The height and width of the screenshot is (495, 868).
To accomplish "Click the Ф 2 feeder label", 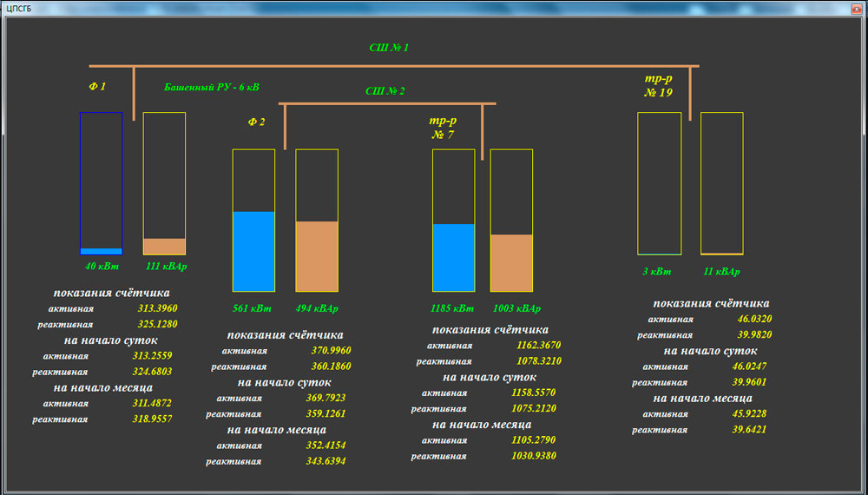I will tap(256, 122).
